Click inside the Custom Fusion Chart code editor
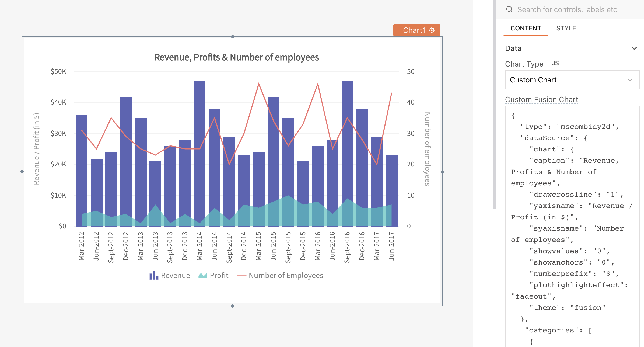Image resolution: width=644 pixels, height=347 pixels. (x=572, y=226)
